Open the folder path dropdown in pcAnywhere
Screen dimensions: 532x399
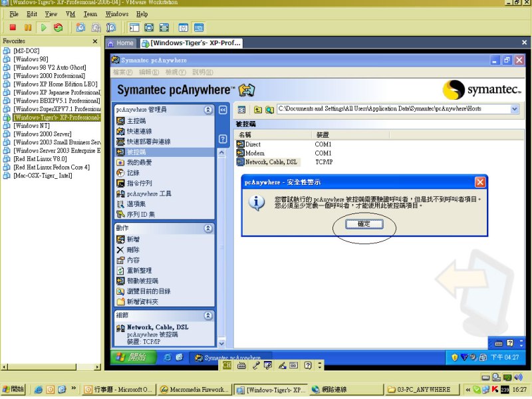tap(514, 109)
